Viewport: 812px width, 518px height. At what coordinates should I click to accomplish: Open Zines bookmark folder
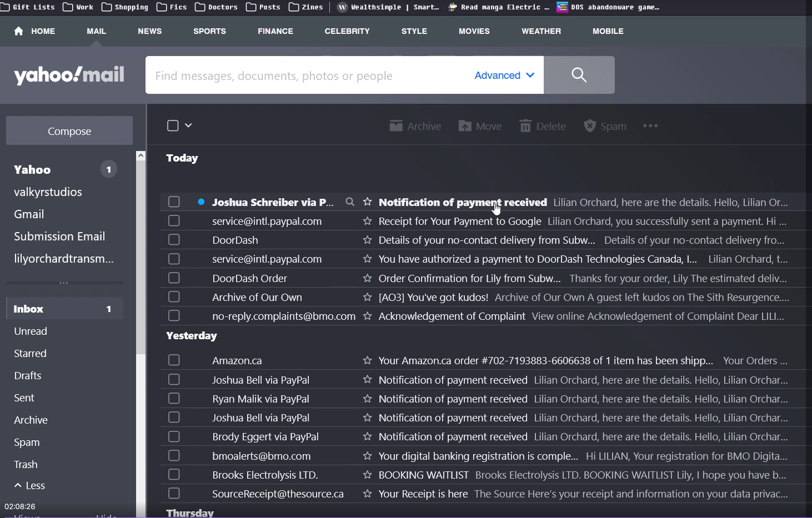[x=305, y=7]
